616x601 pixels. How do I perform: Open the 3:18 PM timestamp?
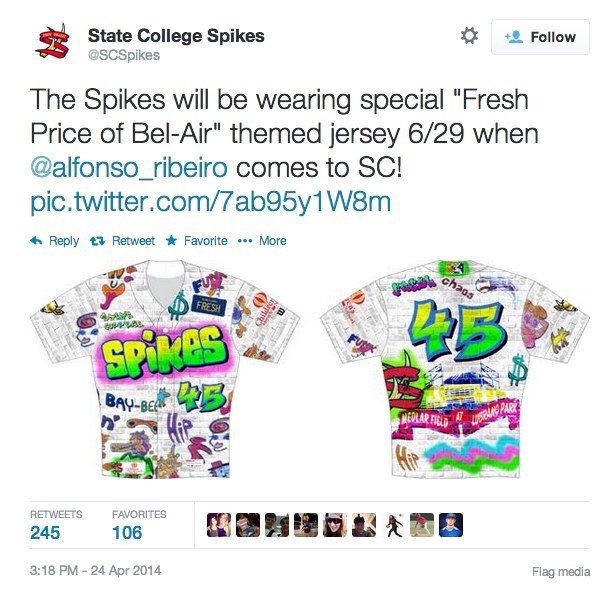(95, 570)
